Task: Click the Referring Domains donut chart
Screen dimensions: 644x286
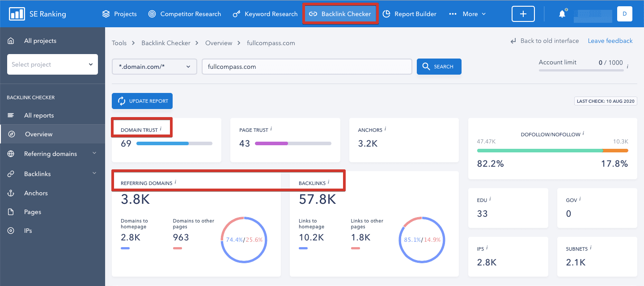Action: (244, 240)
